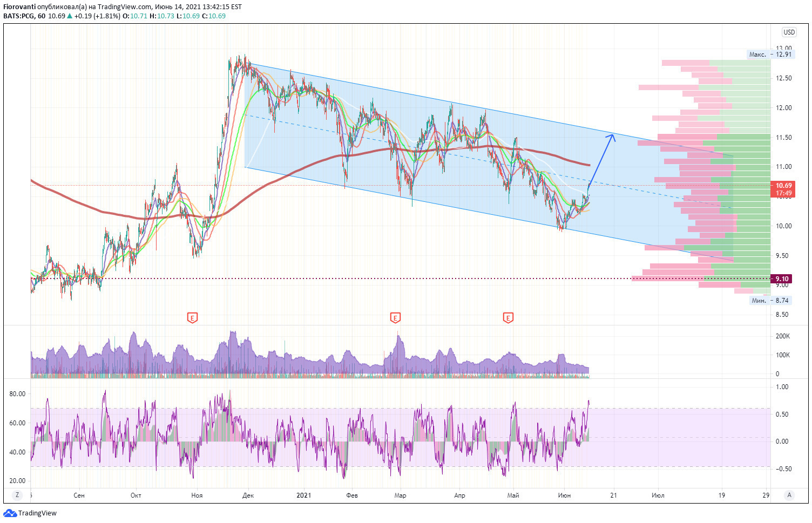Click the Мин. 8.74 low label
This screenshot has width=812, height=523.
pos(770,301)
